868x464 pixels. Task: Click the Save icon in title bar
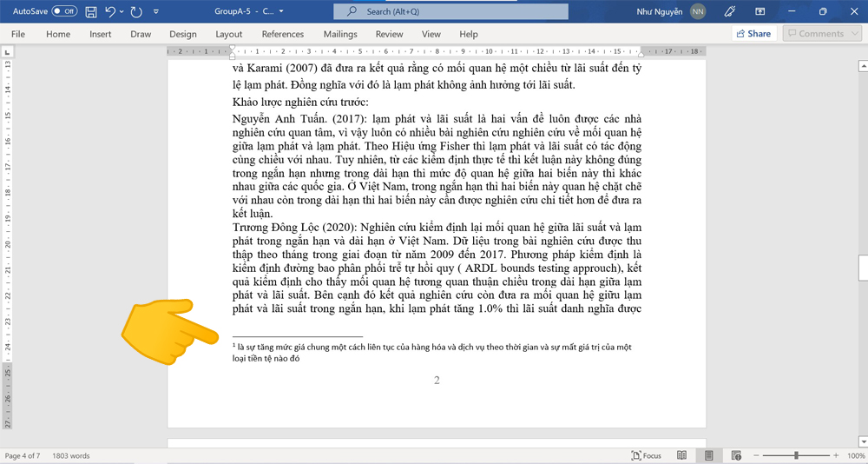coord(90,11)
